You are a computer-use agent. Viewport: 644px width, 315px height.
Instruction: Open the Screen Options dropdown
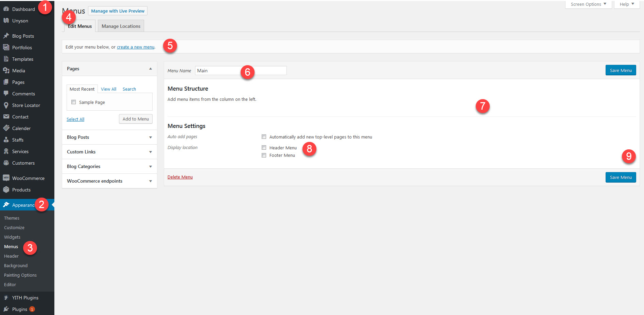pyautogui.click(x=588, y=4)
